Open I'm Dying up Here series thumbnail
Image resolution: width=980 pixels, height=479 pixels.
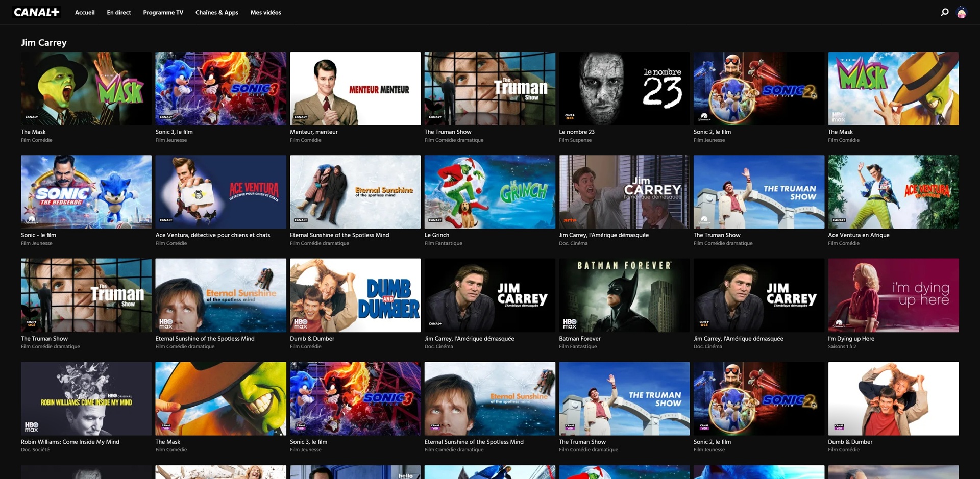point(893,295)
